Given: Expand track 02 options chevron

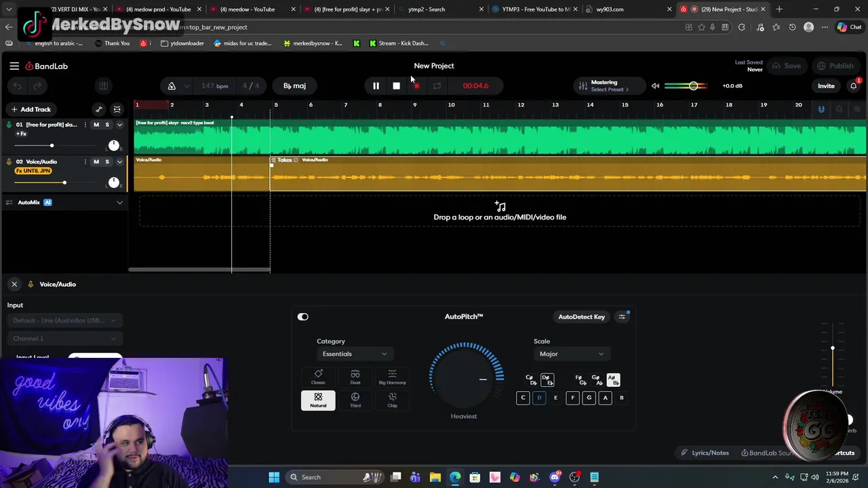Looking at the screenshot, I should (119, 162).
